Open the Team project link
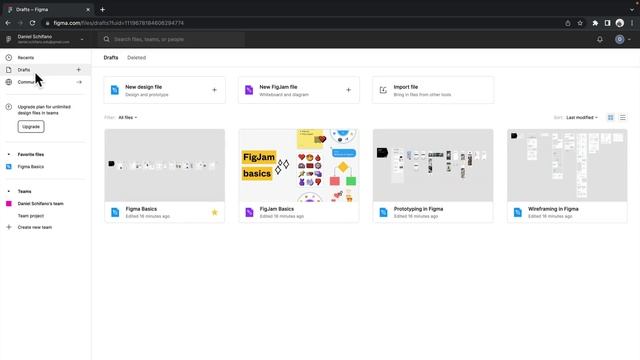640x360 pixels. point(31,216)
